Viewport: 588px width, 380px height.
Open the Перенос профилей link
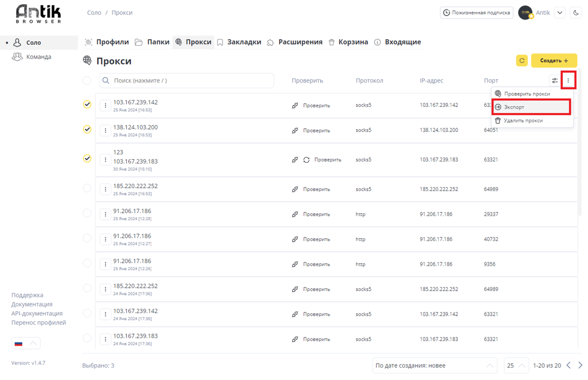pos(39,323)
